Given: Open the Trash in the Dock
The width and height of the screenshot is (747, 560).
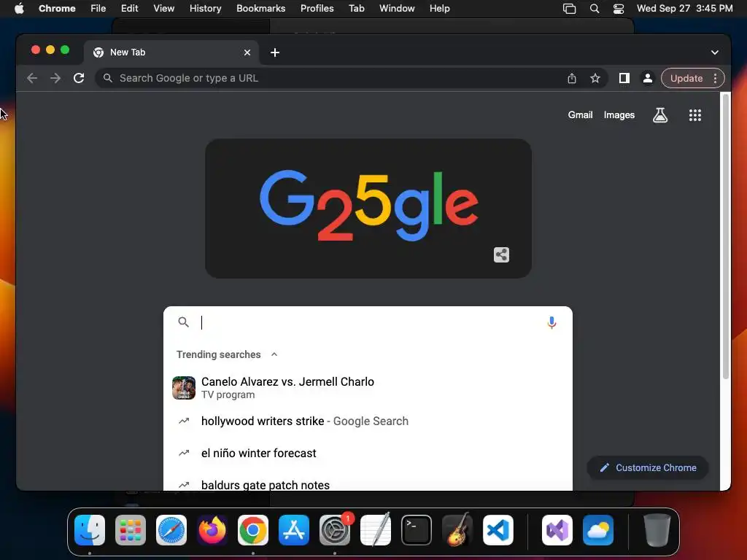Looking at the screenshot, I should click(657, 530).
